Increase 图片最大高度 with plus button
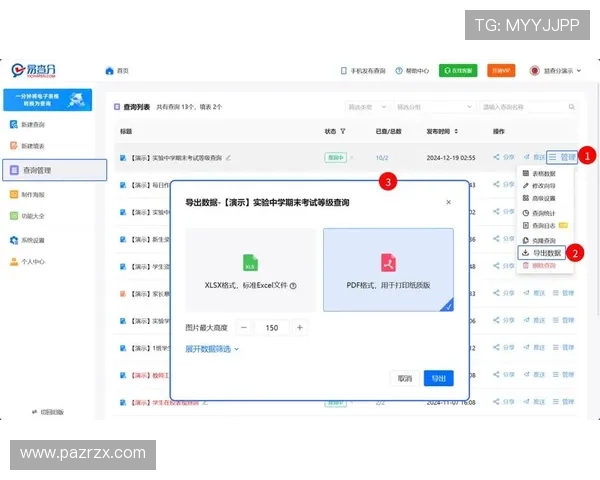600x480 pixels. tap(300, 328)
